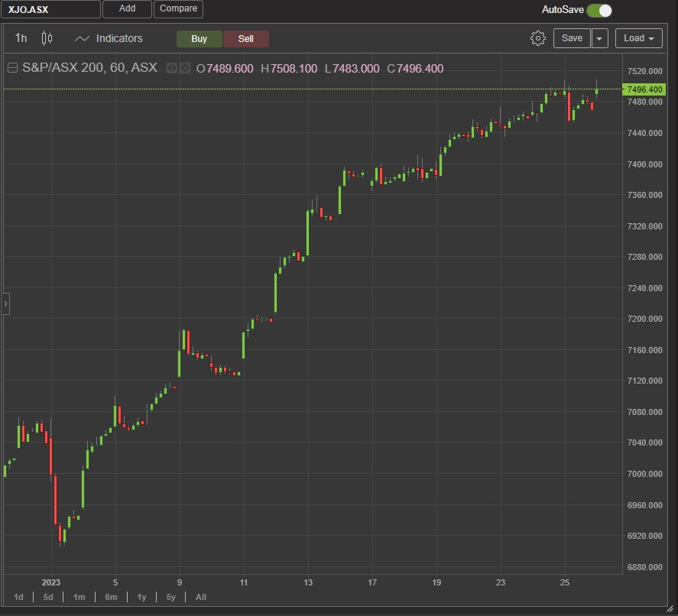Click the Buy button
The width and height of the screenshot is (678, 616).
tap(199, 38)
